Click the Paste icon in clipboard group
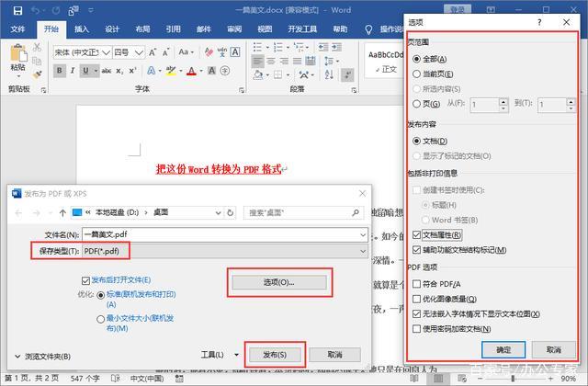Viewport: 588px width, 386px height. click(x=18, y=53)
